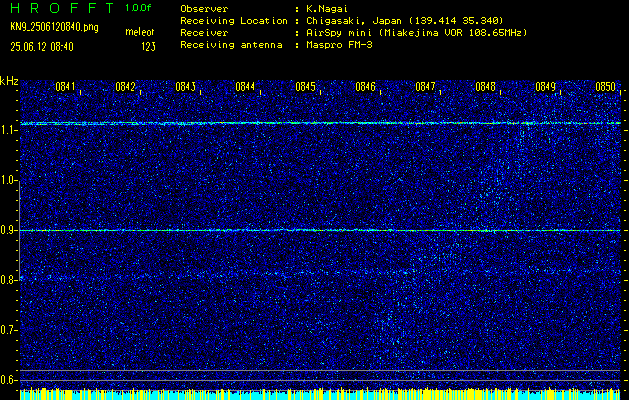This screenshot has height=400, width=629.
Task: Select the 0843 time marker
Action: (x=185, y=87)
